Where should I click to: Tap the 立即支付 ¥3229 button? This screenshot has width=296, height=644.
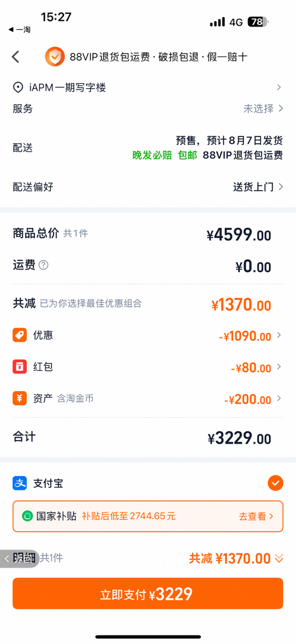point(148,594)
